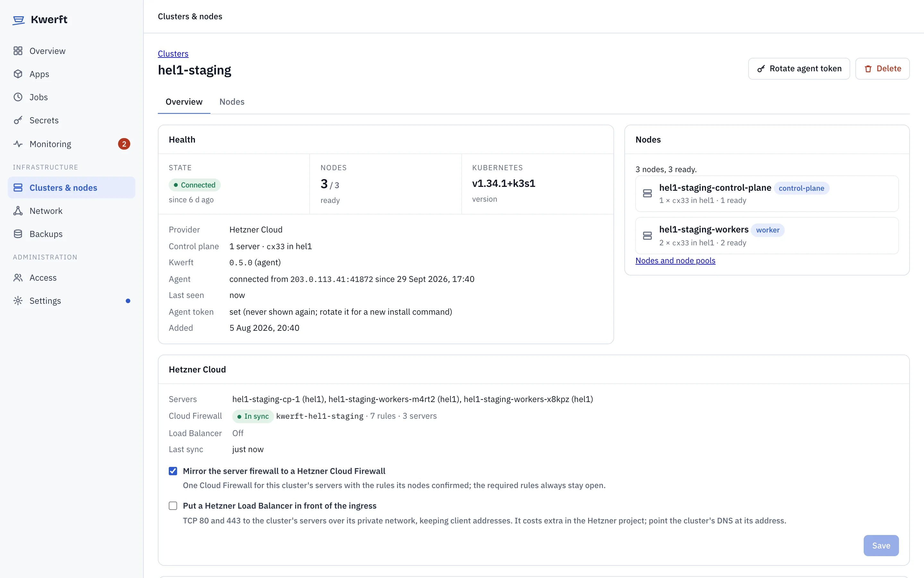
Task: Click the Access users icon
Action: [18, 278]
